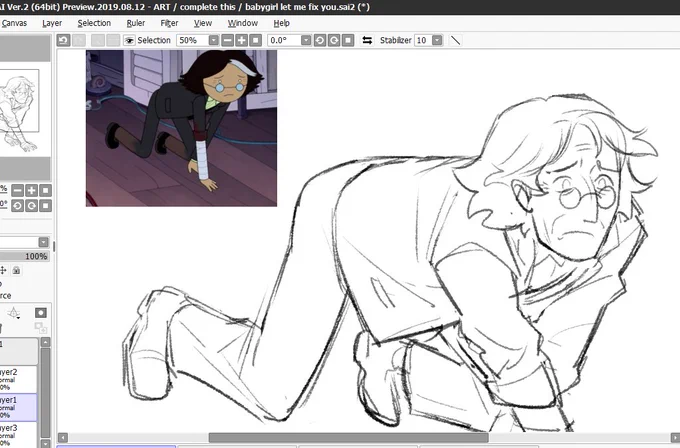Viewport: 680px width, 448px height.
Task: Toggle the Selection visibility eye icon
Action: (x=129, y=40)
